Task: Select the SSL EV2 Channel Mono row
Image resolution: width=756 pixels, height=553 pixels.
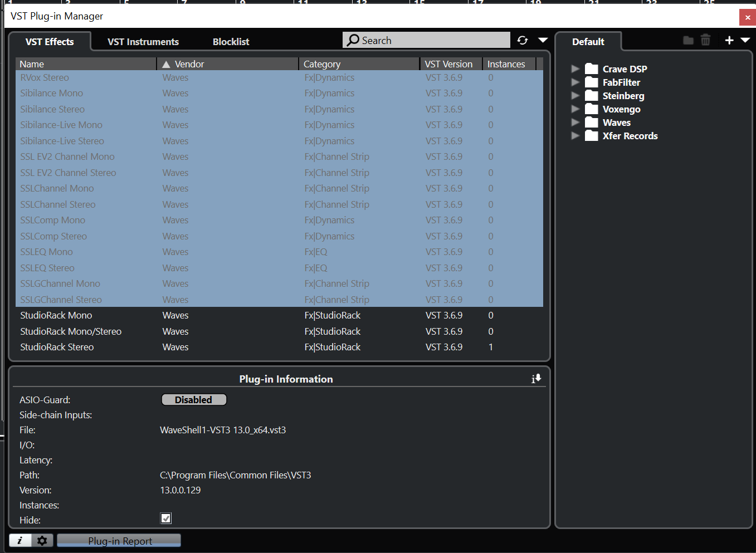Action: (279, 156)
